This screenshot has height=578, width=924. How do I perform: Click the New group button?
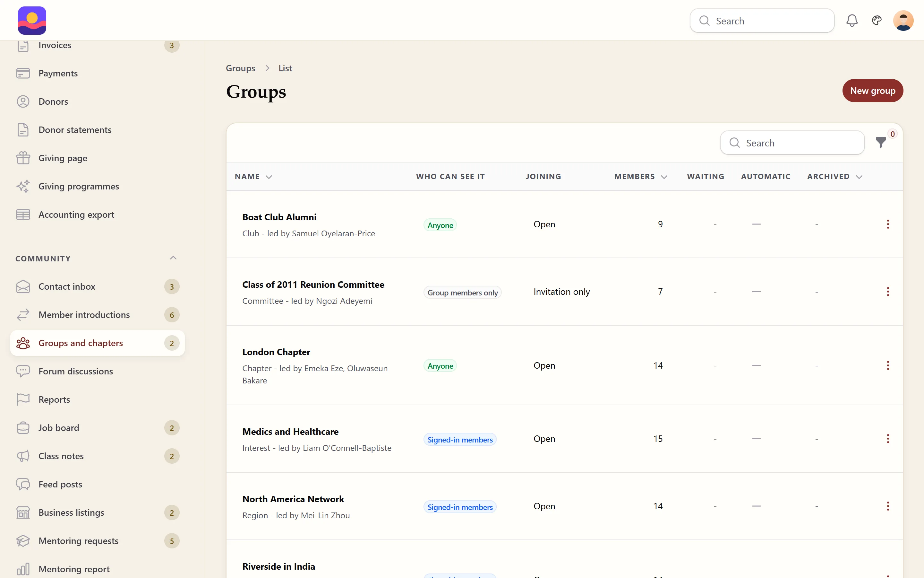(872, 91)
